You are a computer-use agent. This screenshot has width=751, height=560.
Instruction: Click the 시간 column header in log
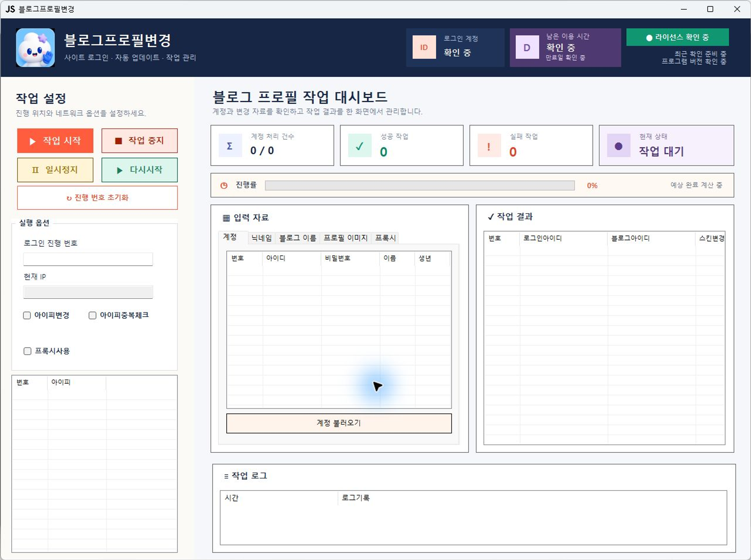[x=279, y=498]
